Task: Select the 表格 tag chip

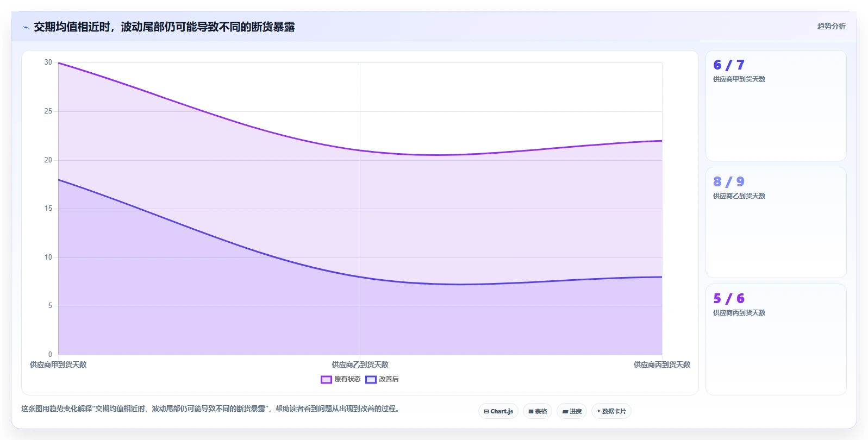Action: pyautogui.click(x=538, y=411)
